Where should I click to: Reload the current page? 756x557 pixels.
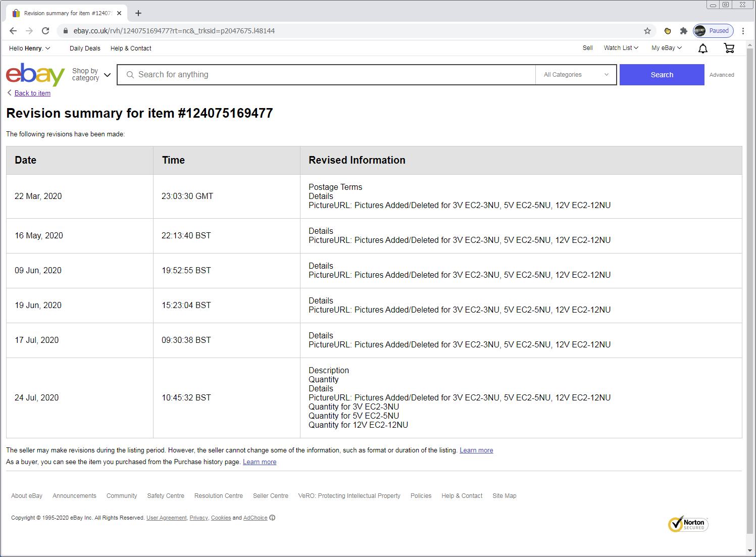[45, 31]
